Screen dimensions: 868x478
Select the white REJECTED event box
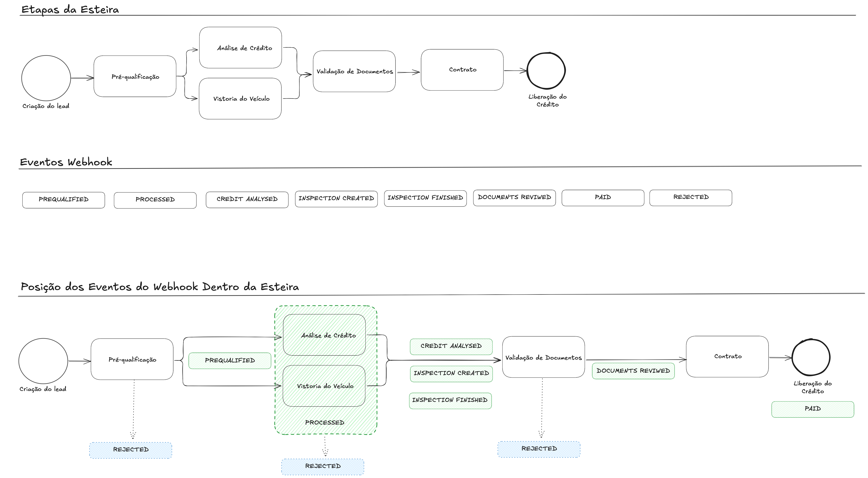pyautogui.click(x=690, y=198)
